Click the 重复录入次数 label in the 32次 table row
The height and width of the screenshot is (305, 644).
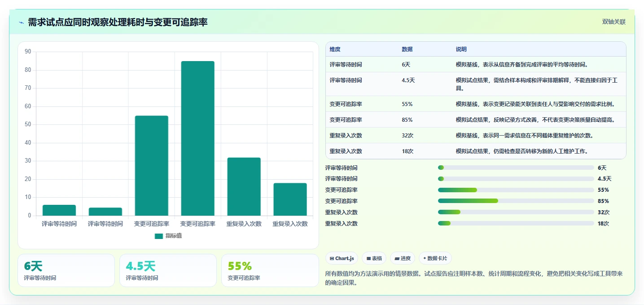tap(346, 136)
